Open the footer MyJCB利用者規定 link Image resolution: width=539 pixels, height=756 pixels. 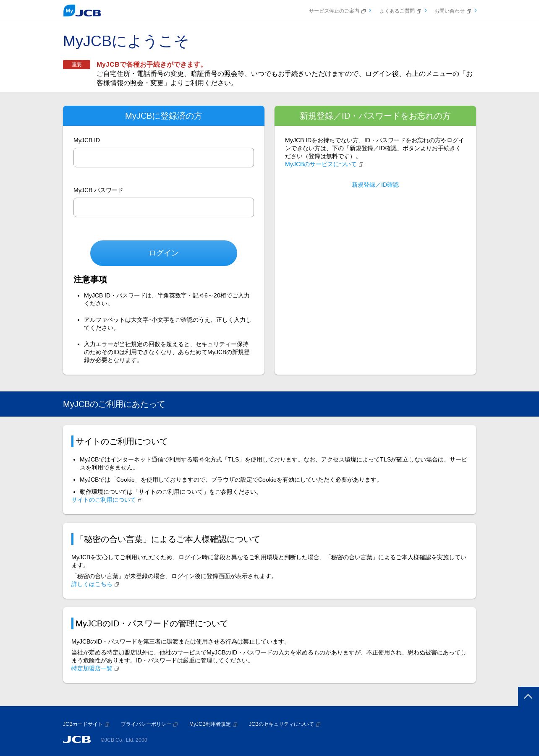point(210,724)
